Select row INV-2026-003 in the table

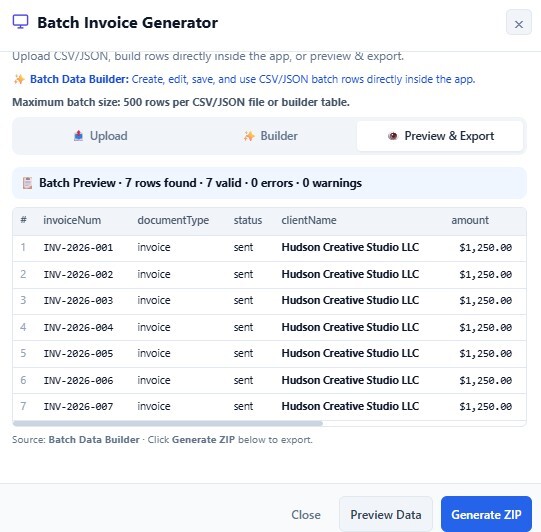(x=269, y=301)
